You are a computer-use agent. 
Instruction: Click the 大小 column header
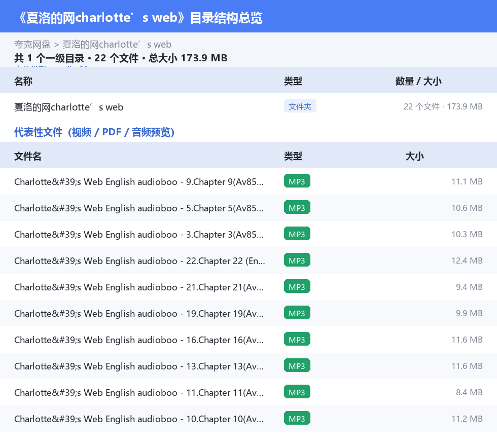415,156
